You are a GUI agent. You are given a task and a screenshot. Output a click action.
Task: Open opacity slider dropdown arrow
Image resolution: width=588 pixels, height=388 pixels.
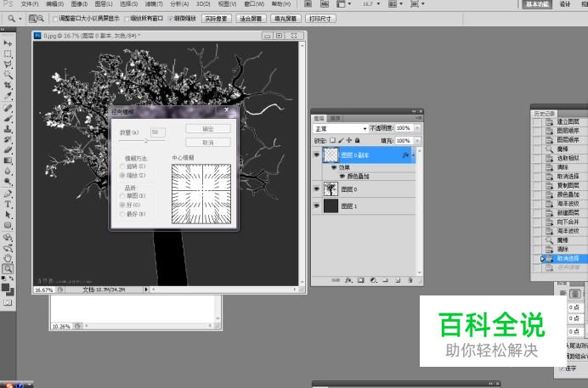417,128
